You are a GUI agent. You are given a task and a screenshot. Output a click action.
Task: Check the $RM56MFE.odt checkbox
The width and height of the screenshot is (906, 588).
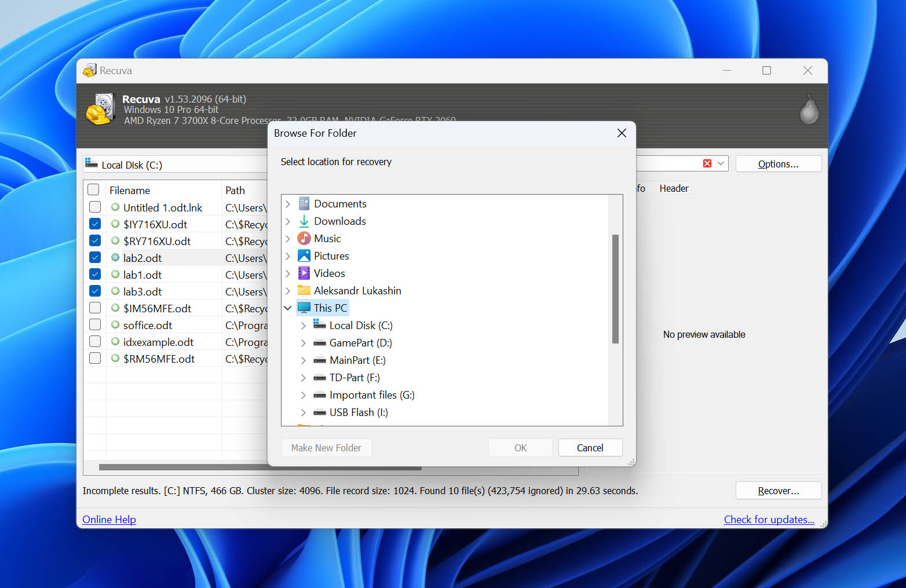coord(95,358)
